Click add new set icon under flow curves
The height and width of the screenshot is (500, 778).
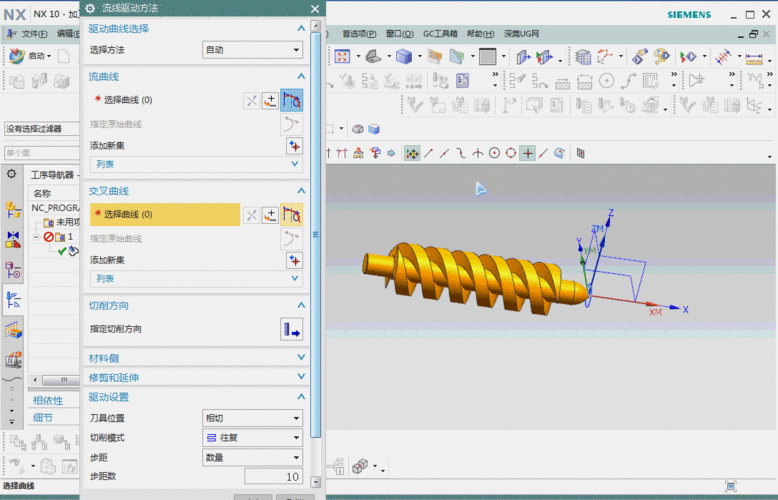294,145
